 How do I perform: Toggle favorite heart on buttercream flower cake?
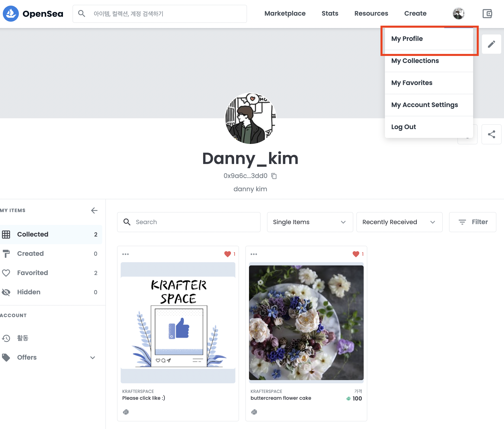tap(356, 254)
